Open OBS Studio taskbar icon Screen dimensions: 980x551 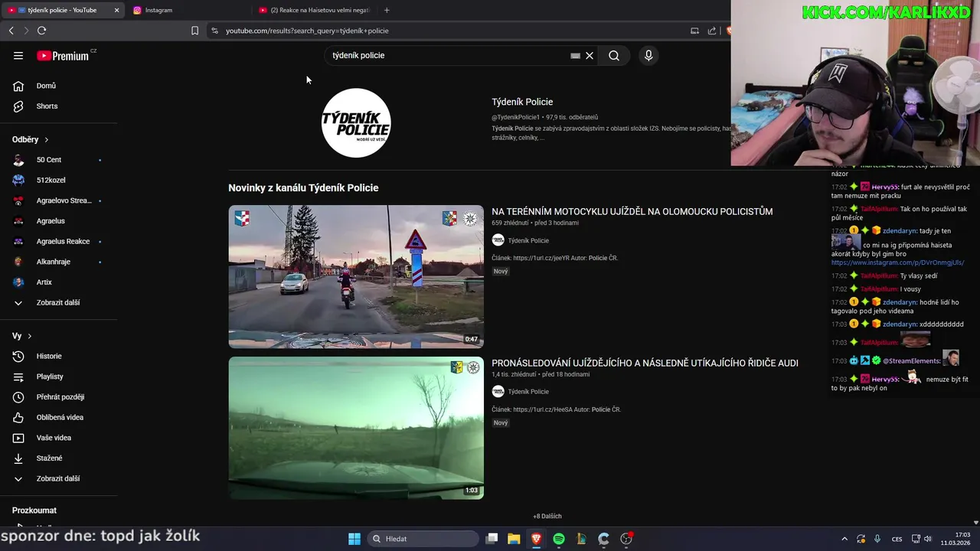tap(626, 539)
